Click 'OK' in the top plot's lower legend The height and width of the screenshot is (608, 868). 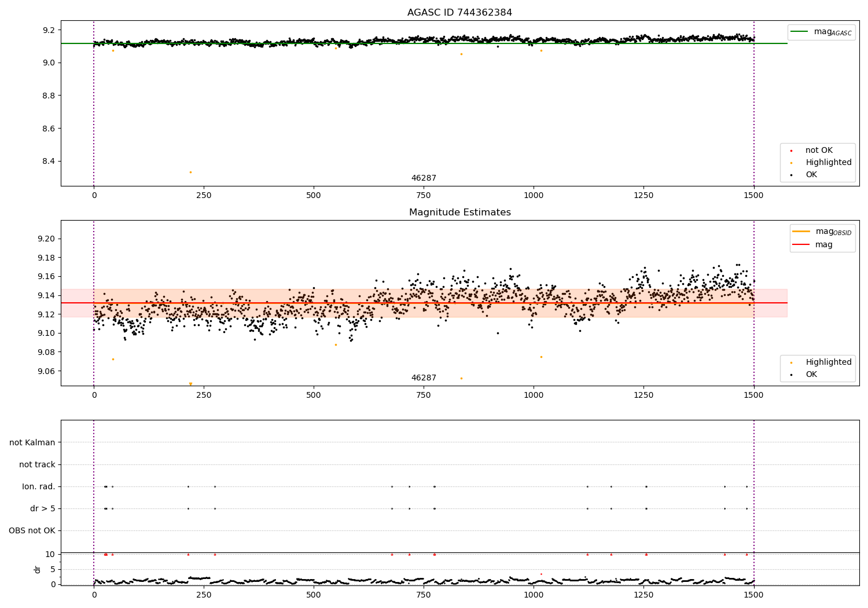[x=811, y=175]
